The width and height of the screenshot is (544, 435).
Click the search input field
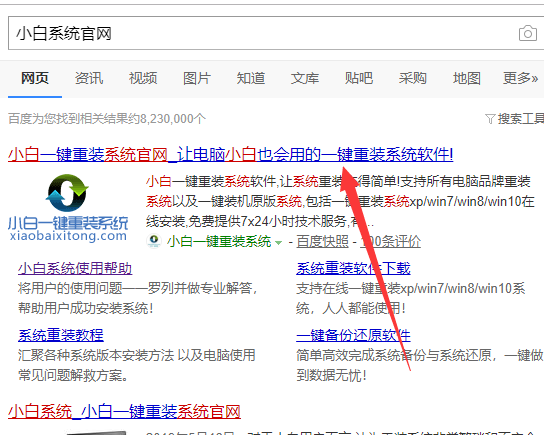pyautogui.click(x=276, y=33)
